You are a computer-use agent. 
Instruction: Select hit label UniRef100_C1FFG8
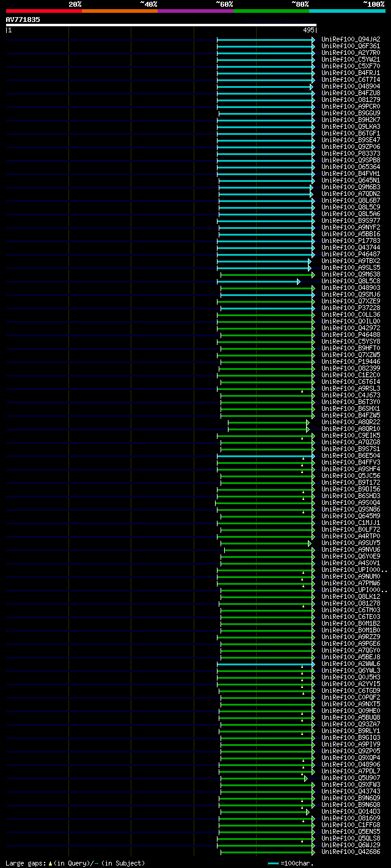click(351, 825)
